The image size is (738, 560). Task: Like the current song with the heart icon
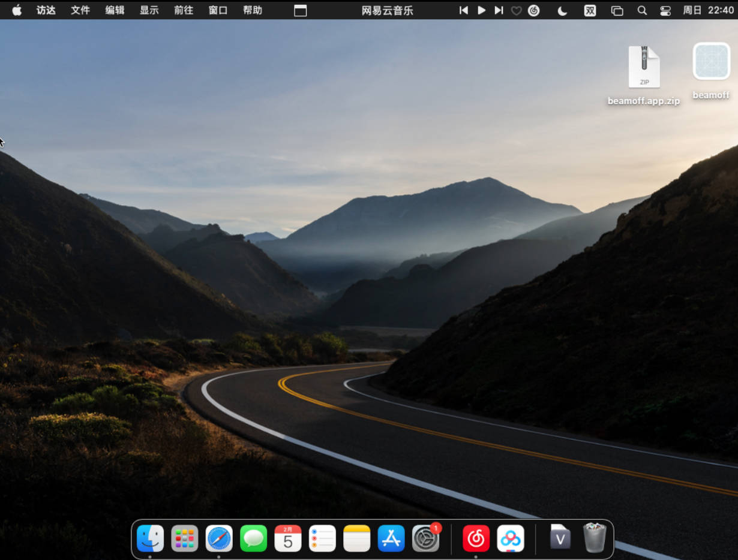tap(516, 10)
